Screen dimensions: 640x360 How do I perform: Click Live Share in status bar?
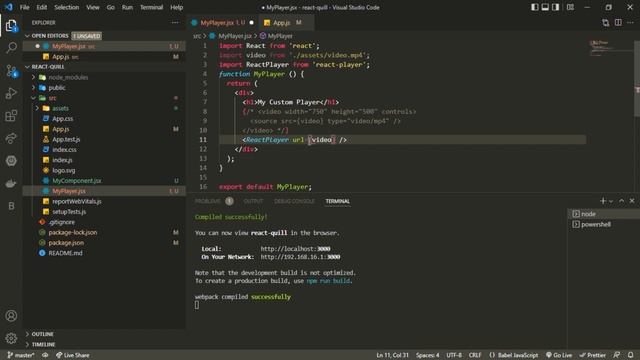coord(73,355)
